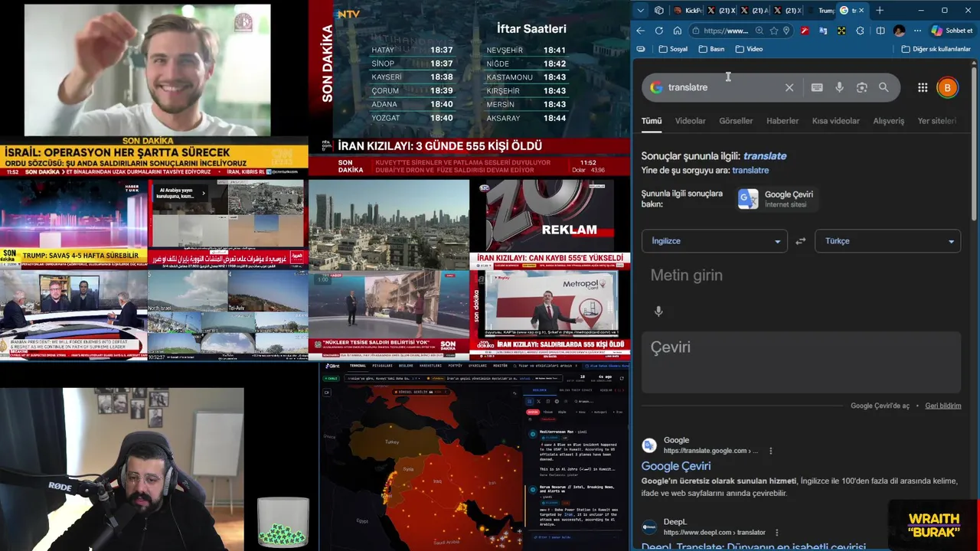Image resolution: width=980 pixels, height=551 pixels.
Task: Open TERMINAL tab in Glint dashboard
Action: pos(358,366)
